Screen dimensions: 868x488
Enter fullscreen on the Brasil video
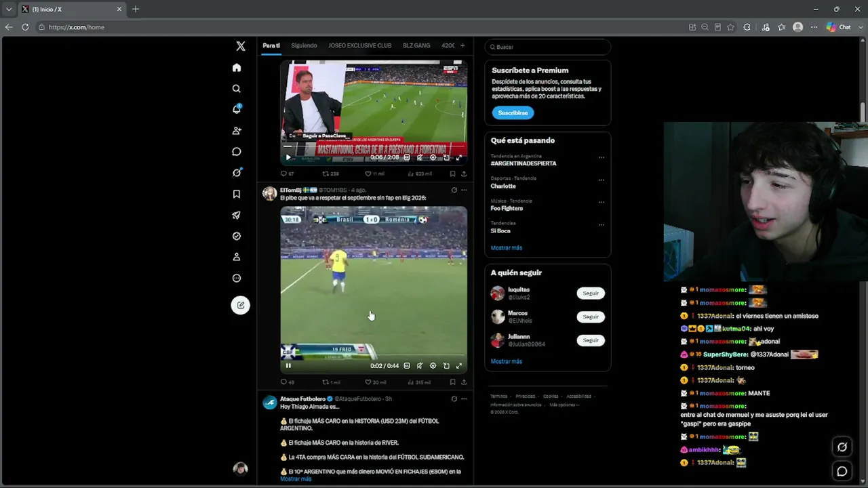click(x=459, y=366)
